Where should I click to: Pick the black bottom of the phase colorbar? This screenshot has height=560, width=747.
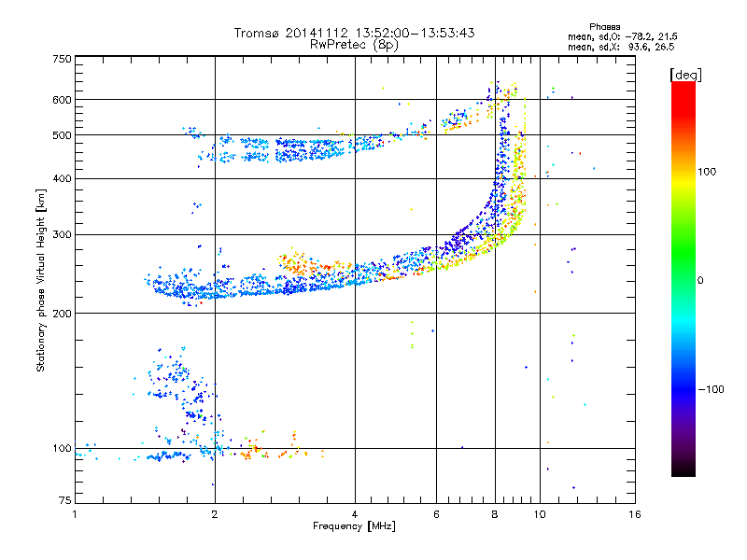pyautogui.click(x=684, y=470)
